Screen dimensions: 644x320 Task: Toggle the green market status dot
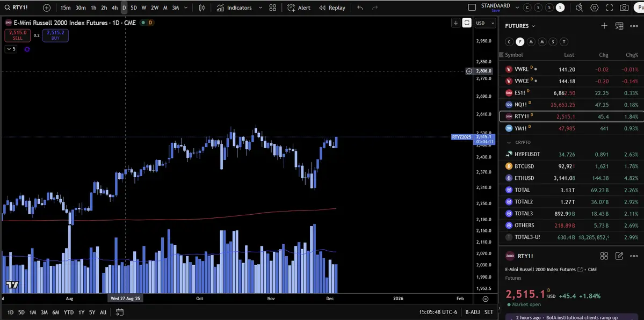point(143,23)
